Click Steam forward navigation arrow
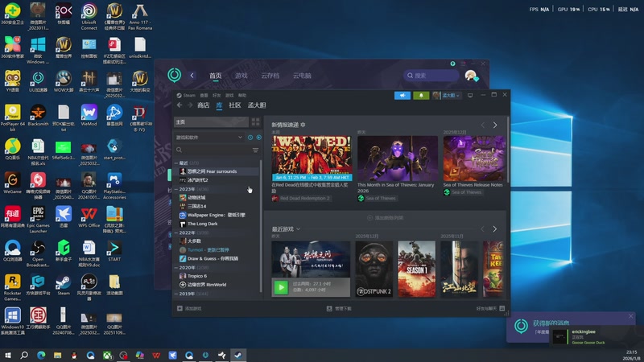The width and height of the screenshot is (644, 362). pyautogui.click(x=190, y=105)
